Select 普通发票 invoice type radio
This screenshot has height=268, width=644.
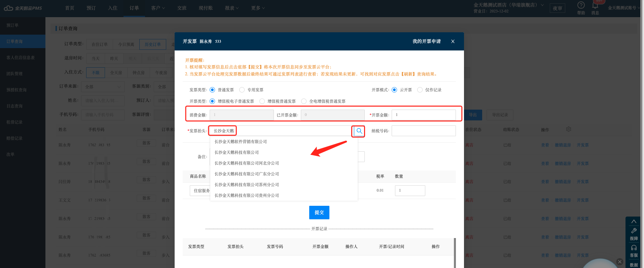212,90
